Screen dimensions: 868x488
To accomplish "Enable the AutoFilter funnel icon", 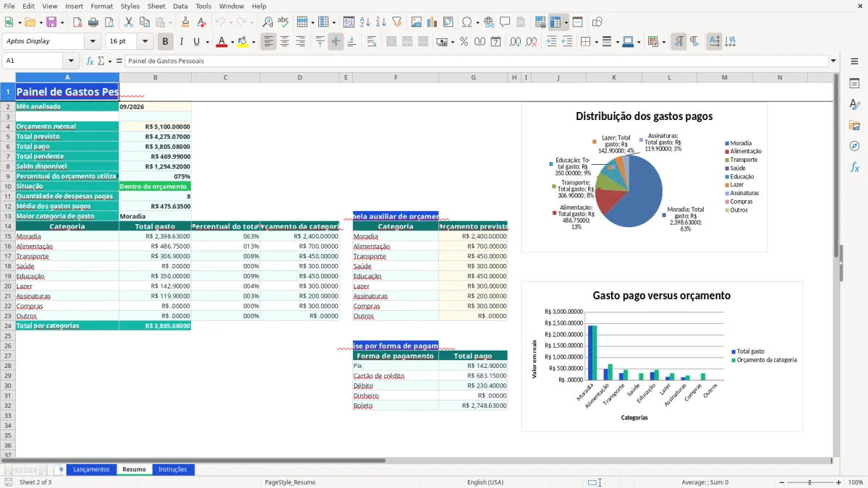I will pyautogui.click(x=396, y=22).
